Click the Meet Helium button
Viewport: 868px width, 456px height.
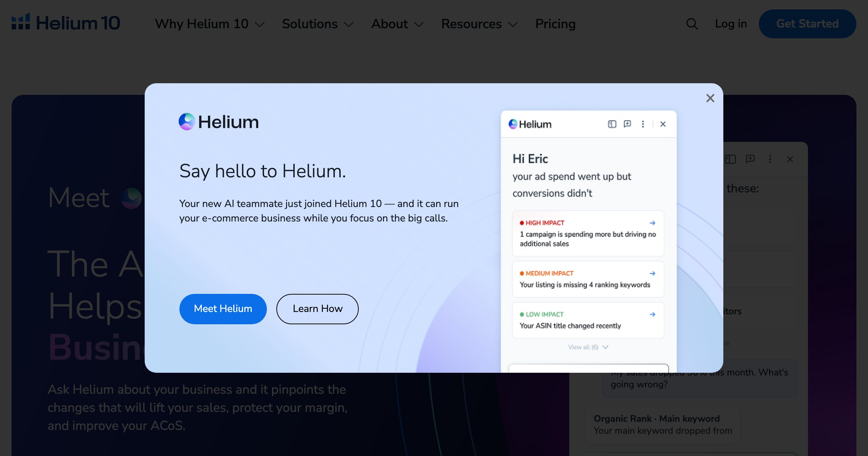(x=223, y=309)
